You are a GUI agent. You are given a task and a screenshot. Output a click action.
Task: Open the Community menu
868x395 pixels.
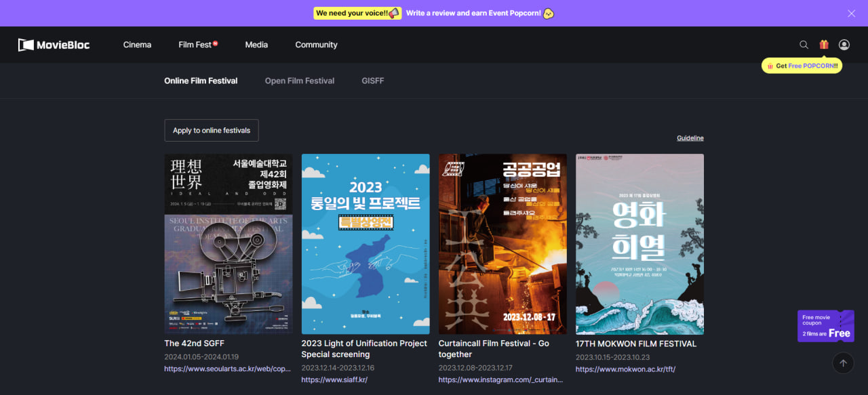tap(316, 45)
